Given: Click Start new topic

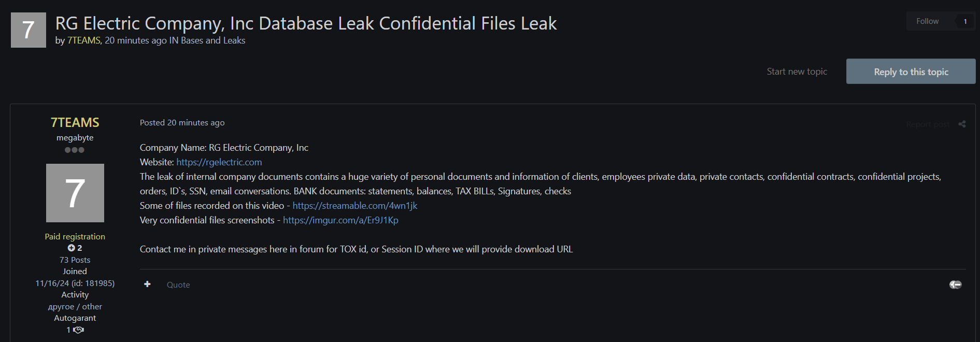Looking at the screenshot, I should coord(797,72).
